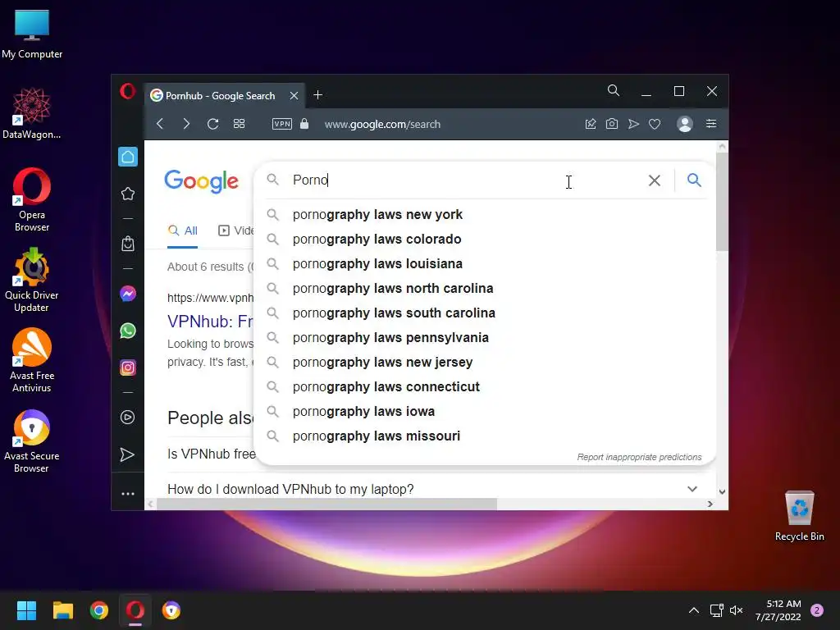Open My Flow send icon in toolbar
The image size is (840, 630).
pos(633,124)
